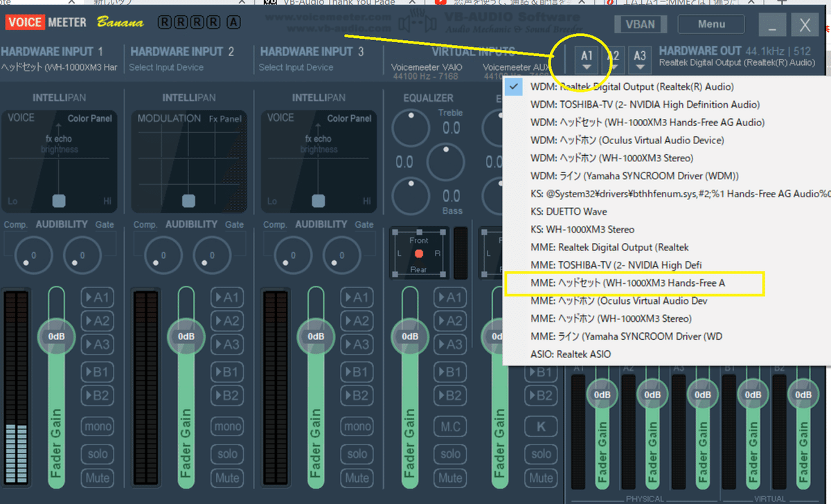This screenshot has height=504, width=831.
Task: Click master A1 bus 0dB fader
Action: [601, 395]
